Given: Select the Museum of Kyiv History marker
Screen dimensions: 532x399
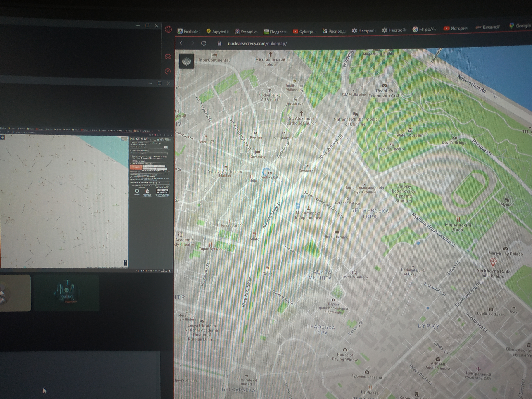Looking at the screenshot, I should (x=187, y=311).
